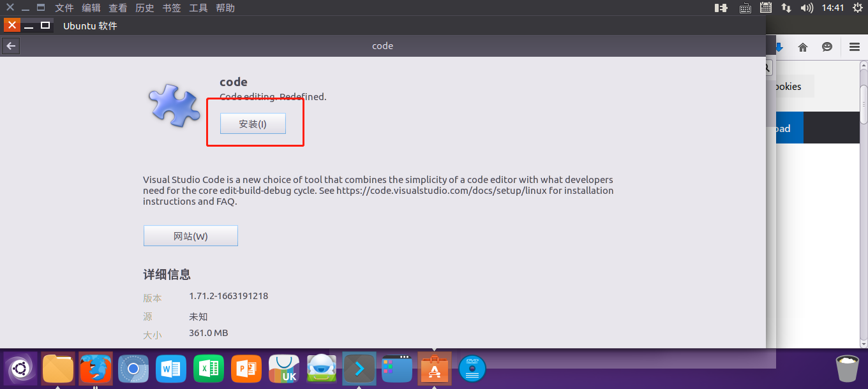
Task: Open the Ubuntu dash launcher icon
Action: 20,369
